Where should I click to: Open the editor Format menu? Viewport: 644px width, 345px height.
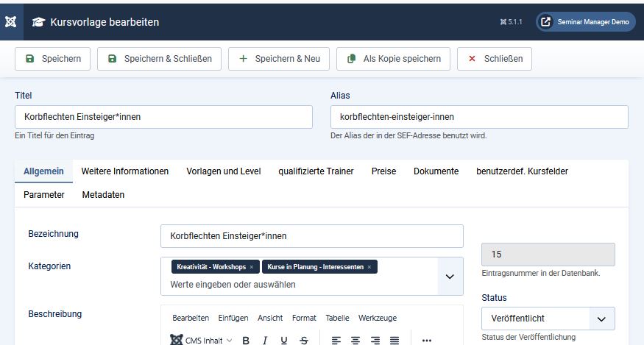click(304, 318)
